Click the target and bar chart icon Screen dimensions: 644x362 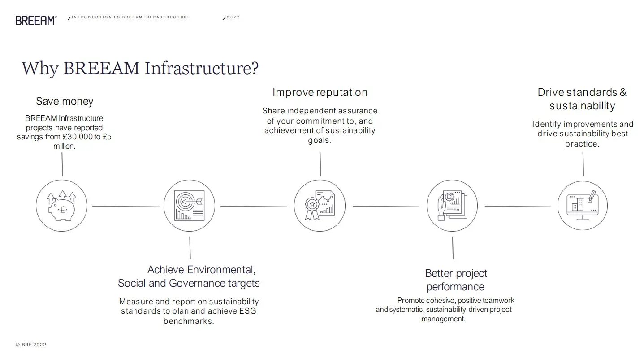(189, 206)
